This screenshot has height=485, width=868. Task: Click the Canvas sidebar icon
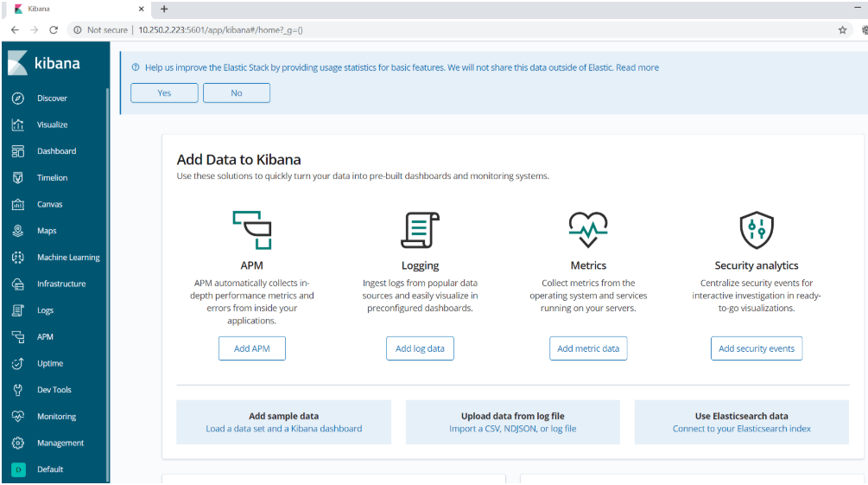(x=18, y=205)
